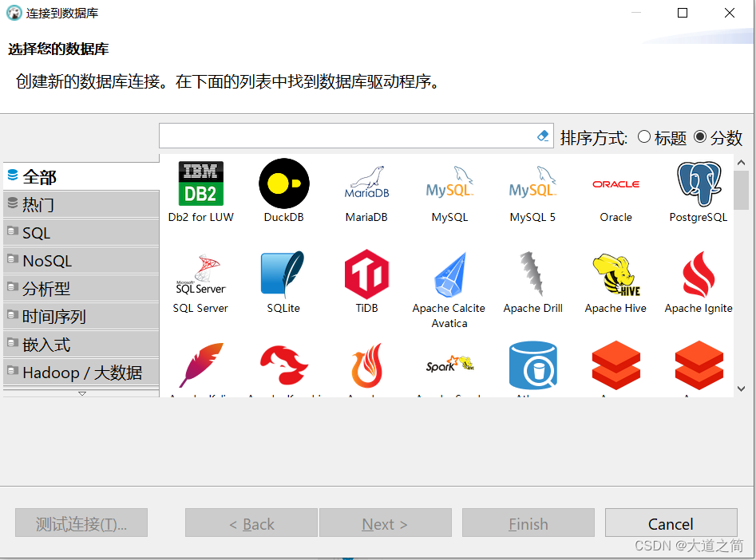This screenshot has height=560, width=756.
Task: Choose the Apache Ignite flame icon
Action: [699, 274]
